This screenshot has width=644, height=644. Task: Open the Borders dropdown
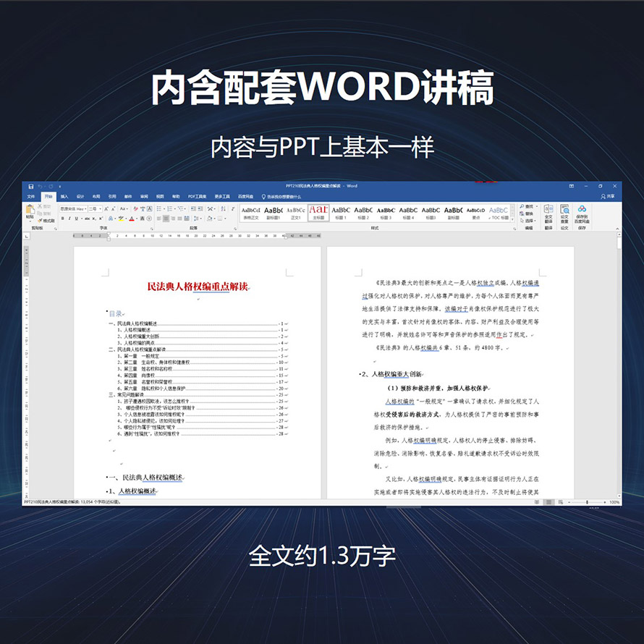pos(221,219)
